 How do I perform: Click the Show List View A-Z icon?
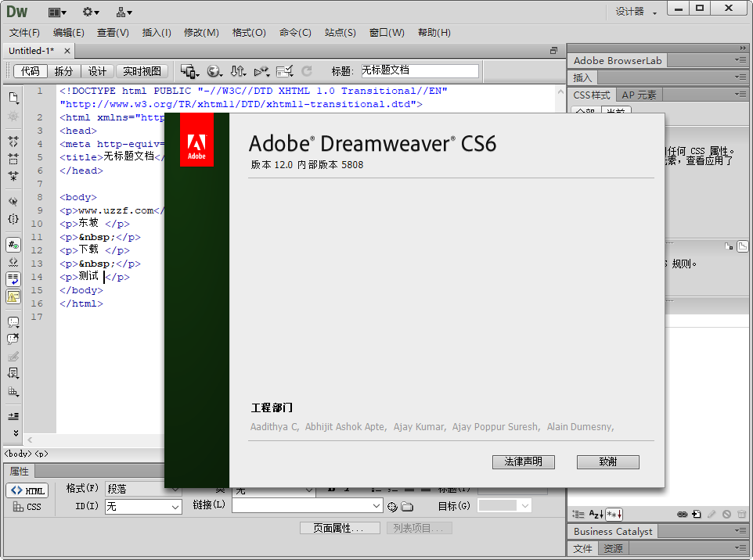coord(596,515)
